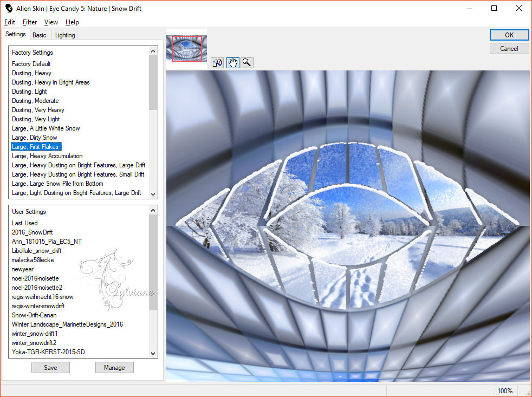
Task: Click Factory Settings list scroll down arrow
Action: click(x=153, y=194)
